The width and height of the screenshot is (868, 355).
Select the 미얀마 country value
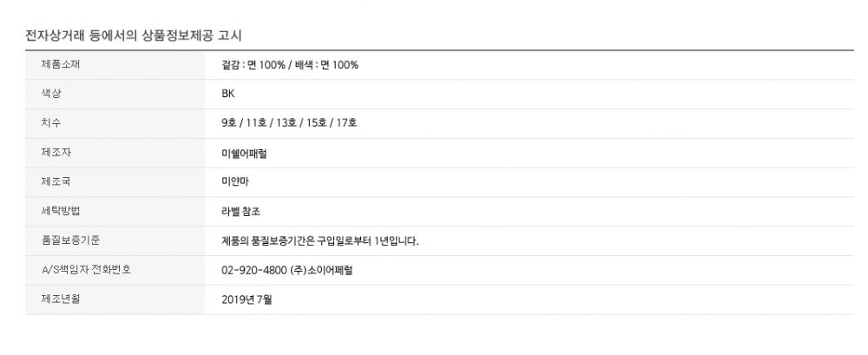coord(234,182)
